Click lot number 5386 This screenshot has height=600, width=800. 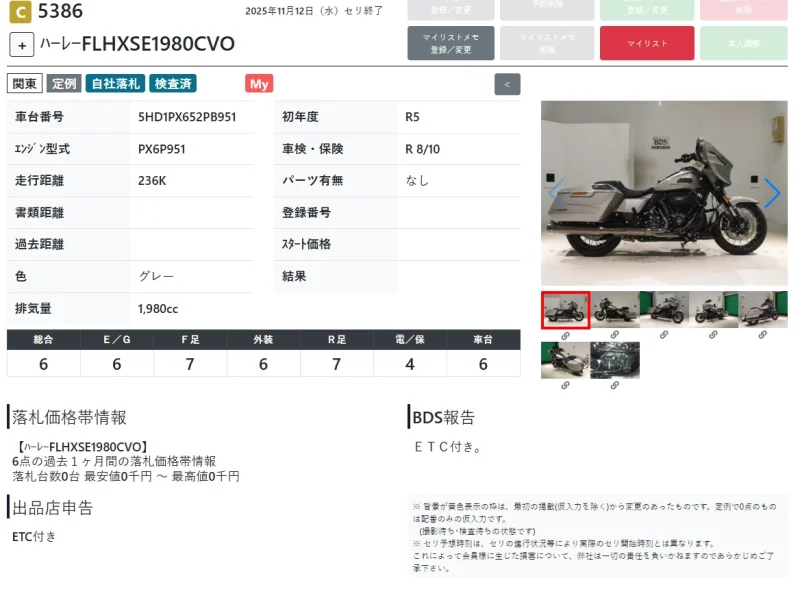point(60,11)
